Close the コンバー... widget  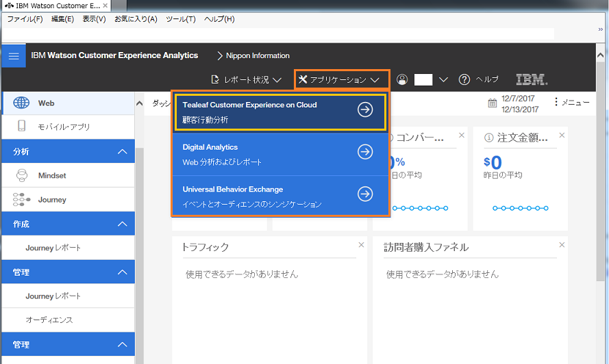pyautogui.click(x=462, y=135)
